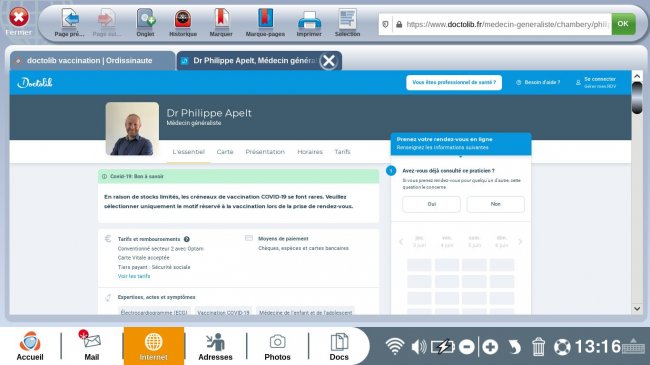Click page scrollbar down arrow

[x=637, y=309]
